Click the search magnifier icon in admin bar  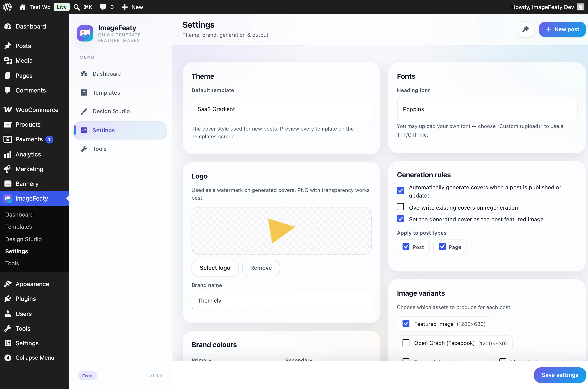[x=77, y=7]
